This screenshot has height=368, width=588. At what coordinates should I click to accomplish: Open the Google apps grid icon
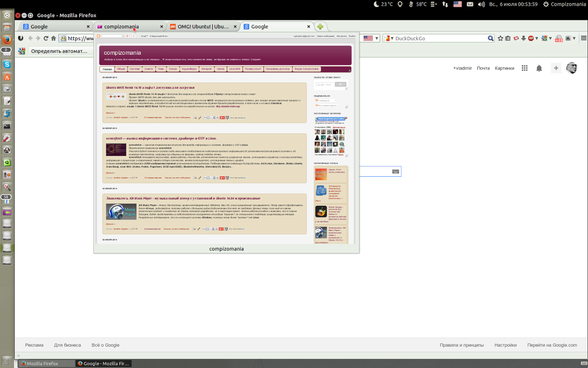(524, 68)
